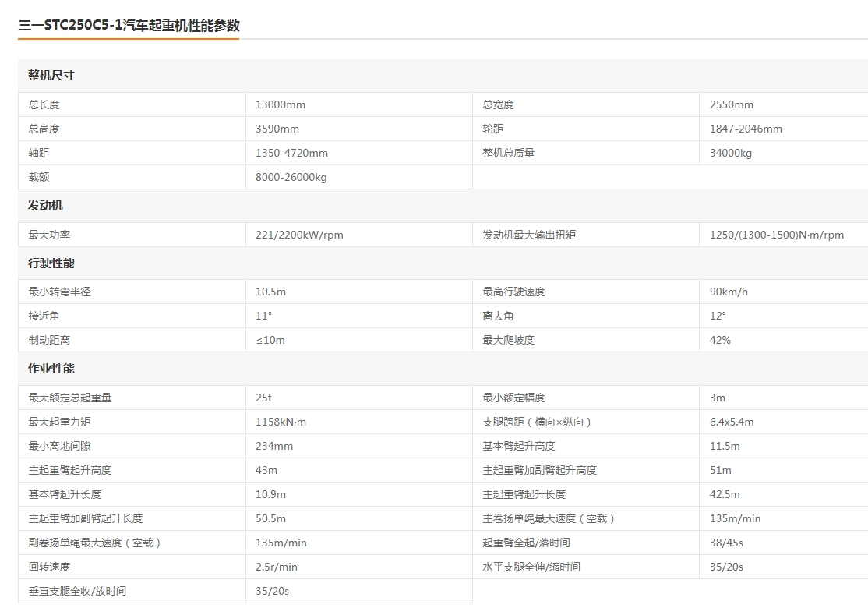Viewport: 868px width, 608px height.
Task: Click the 3m value
Action: coord(718,398)
